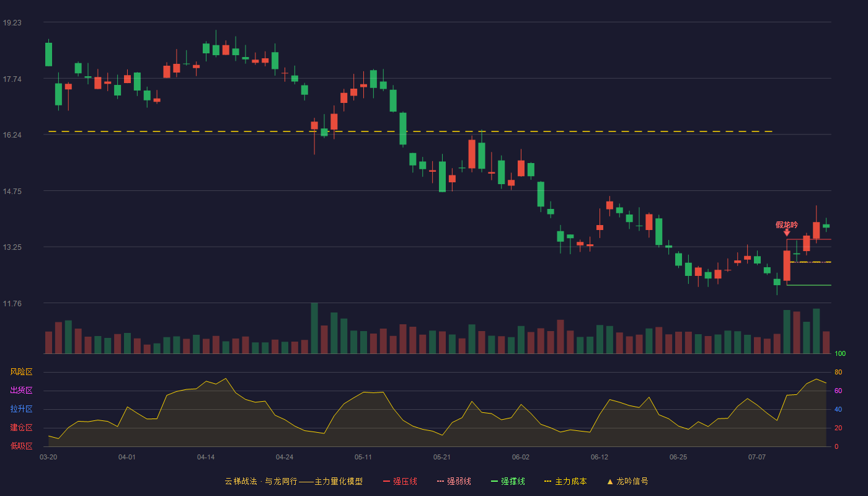Click the 假龙吟 signal arrow marker
The image size is (868, 496).
point(787,232)
